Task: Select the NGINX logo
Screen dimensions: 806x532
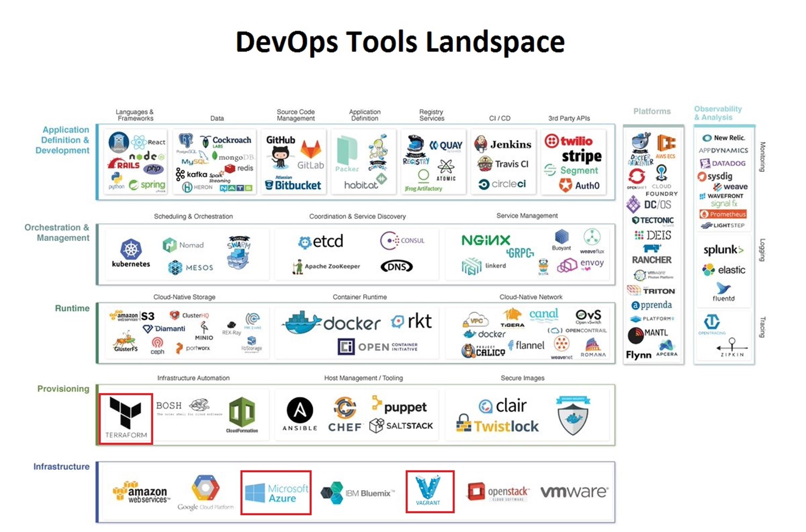Action: [486, 240]
